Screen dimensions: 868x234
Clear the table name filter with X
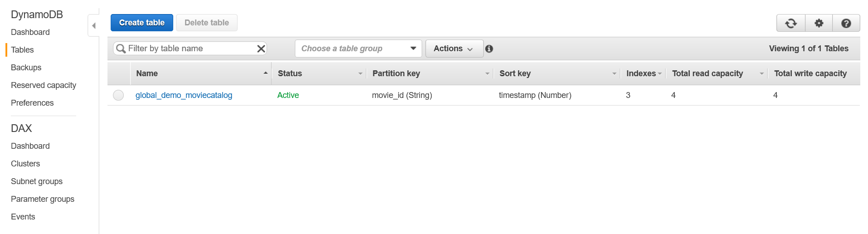(x=261, y=49)
